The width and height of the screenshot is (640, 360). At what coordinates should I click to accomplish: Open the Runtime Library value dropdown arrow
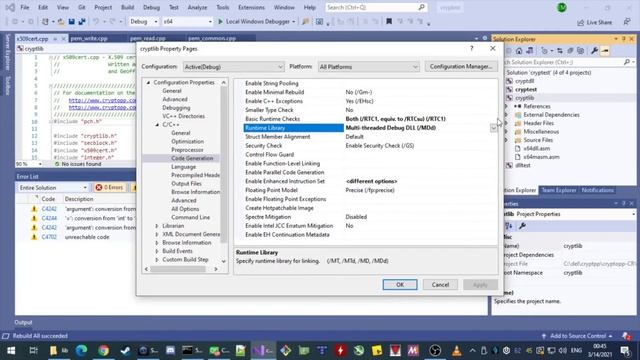click(493, 128)
